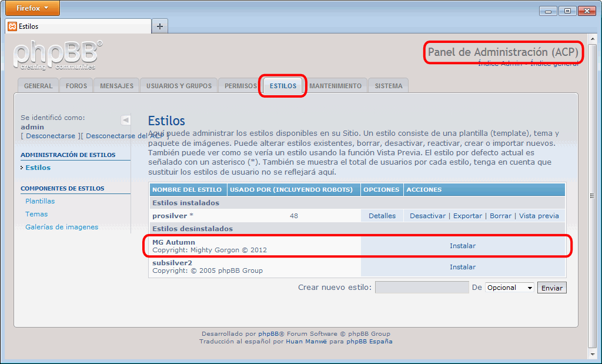
Task: Click the Estilos browser tab
Action: 78,26
